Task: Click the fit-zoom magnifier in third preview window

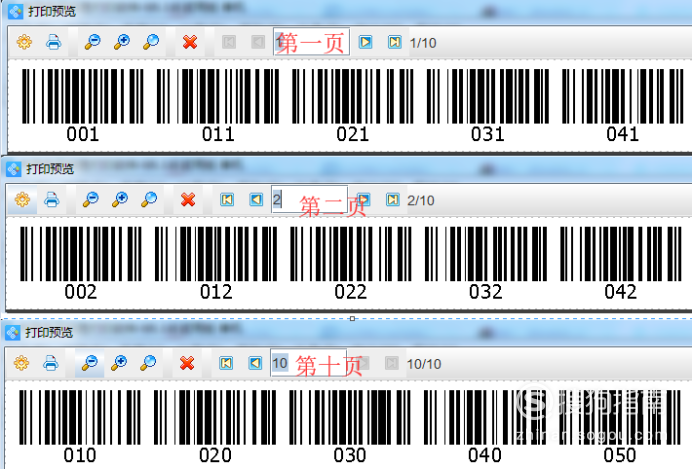Action: pos(148,363)
